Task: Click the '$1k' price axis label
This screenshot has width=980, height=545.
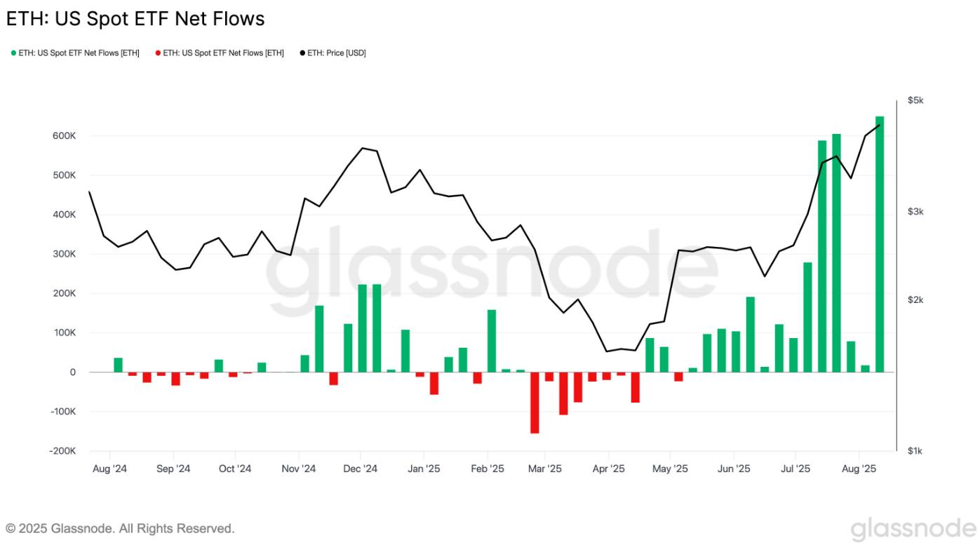Action: pyautogui.click(x=915, y=451)
